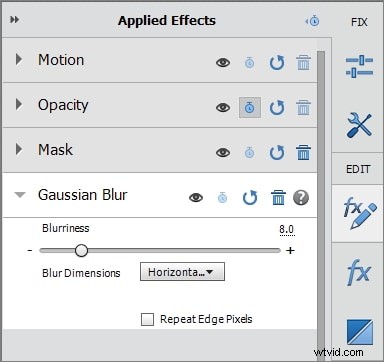
Task: Reset the Gaussian Blur effect
Action: click(250, 198)
